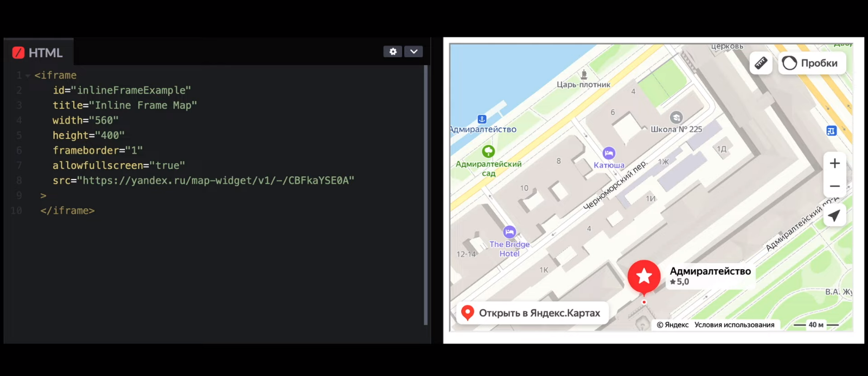Viewport: 868px width, 376px height.
Task: Click The Bridge Hotel pin icon
Action: coord(509,232)
